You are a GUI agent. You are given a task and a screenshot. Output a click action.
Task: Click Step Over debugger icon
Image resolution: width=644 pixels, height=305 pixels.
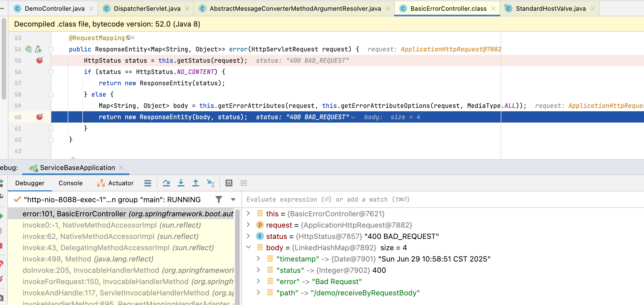click(166, 183)
